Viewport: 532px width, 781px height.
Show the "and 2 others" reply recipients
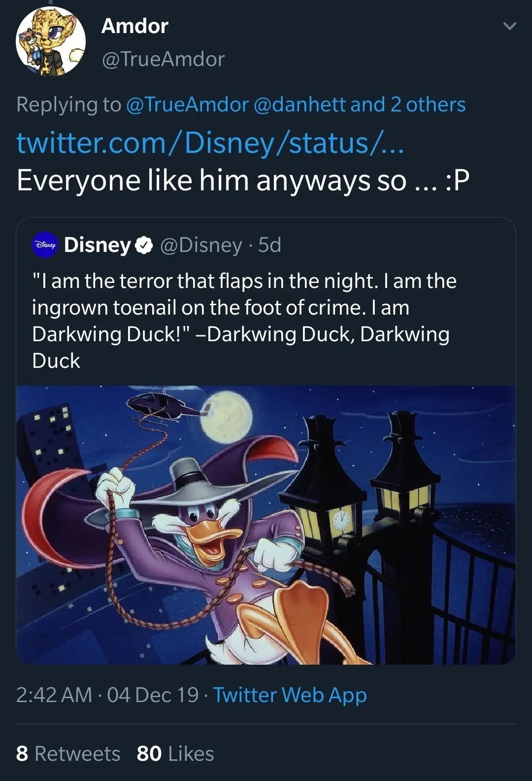[408, 105]
